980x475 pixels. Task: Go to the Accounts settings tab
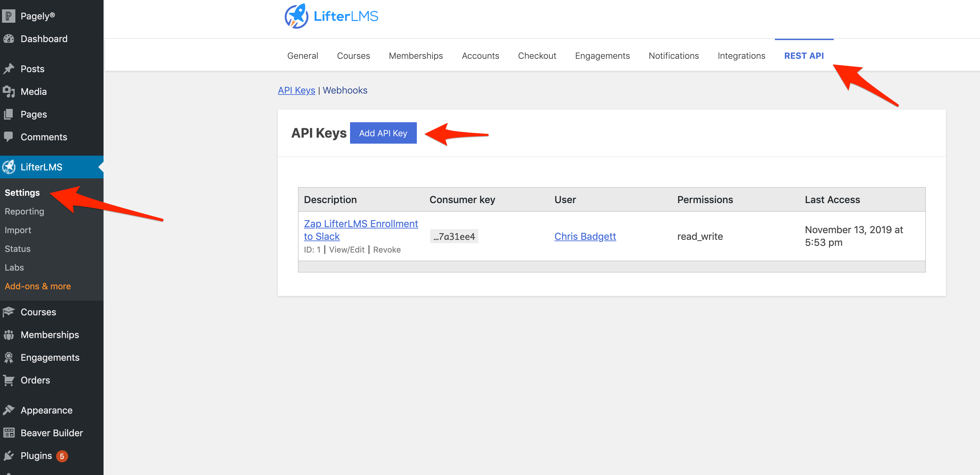point(480,55)
